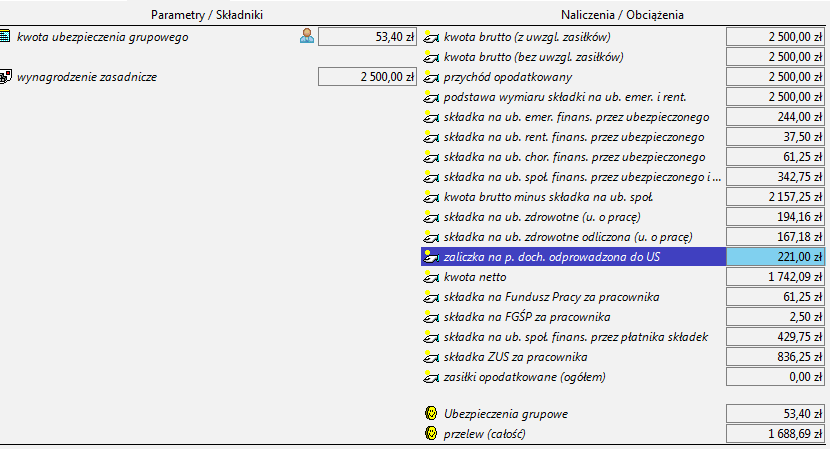Click the hand icon beside kwota netto
Viewport: 830px width, 449px height.
(x=431, y=276)
